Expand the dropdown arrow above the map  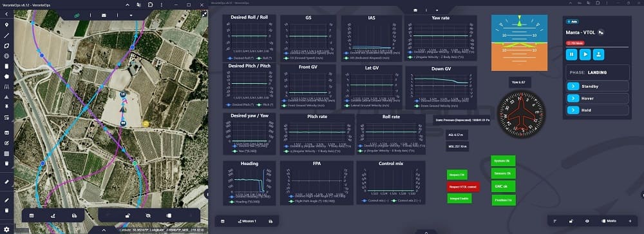pyautogui.click(x=131, y=15)
